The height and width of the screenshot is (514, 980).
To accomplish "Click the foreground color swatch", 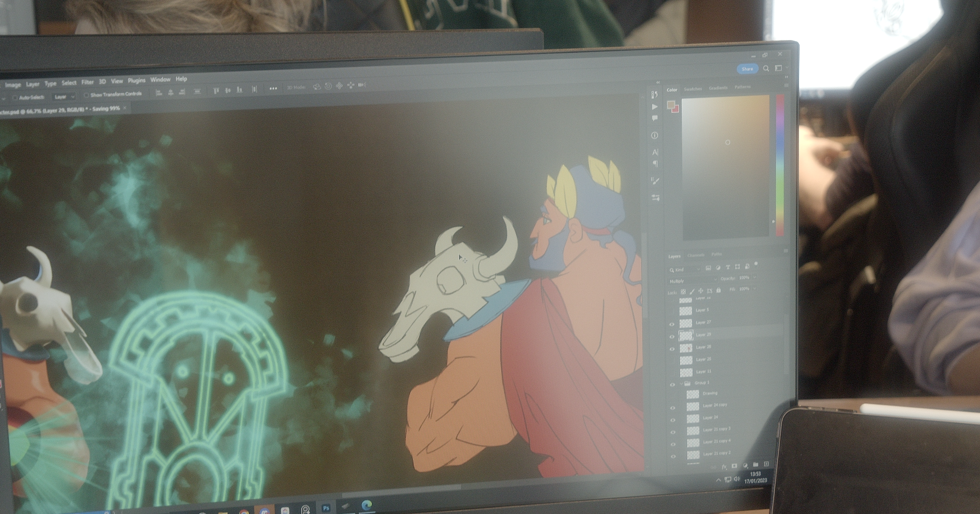I will click(x=671, y=104).
